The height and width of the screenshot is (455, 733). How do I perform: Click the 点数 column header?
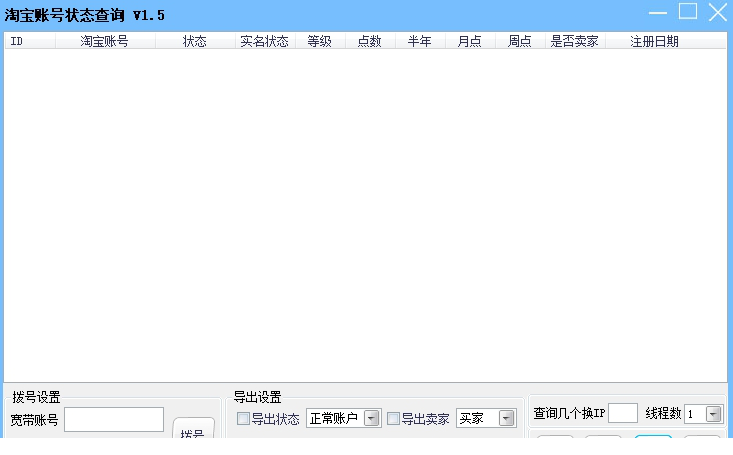[370, 41]
